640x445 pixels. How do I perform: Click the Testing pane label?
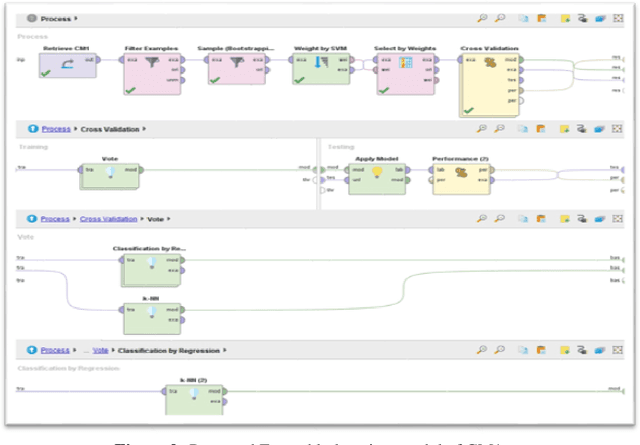point(341,147)
